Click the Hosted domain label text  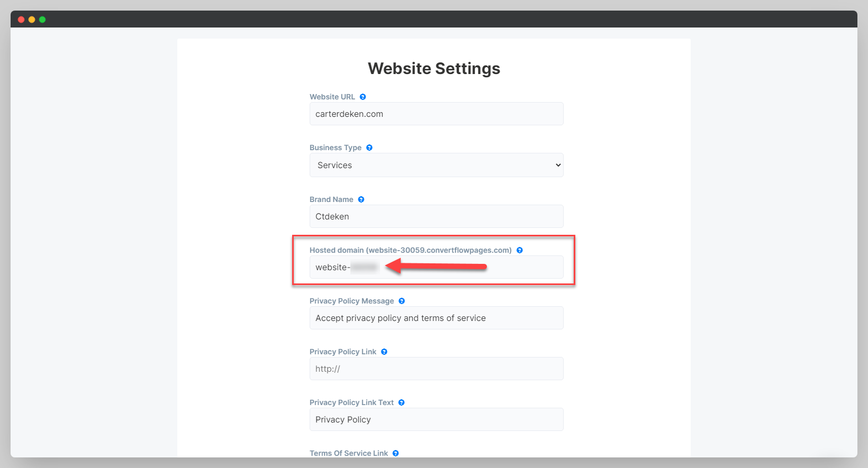click(x=411, y=250)
